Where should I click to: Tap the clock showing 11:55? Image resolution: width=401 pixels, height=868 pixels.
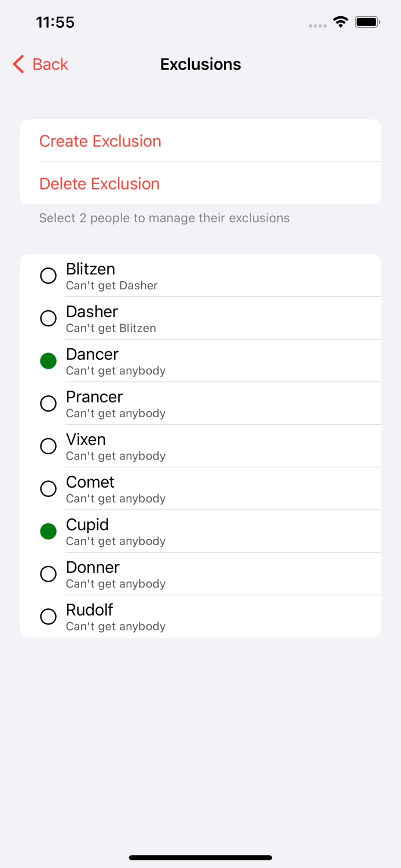coord(56,22)
